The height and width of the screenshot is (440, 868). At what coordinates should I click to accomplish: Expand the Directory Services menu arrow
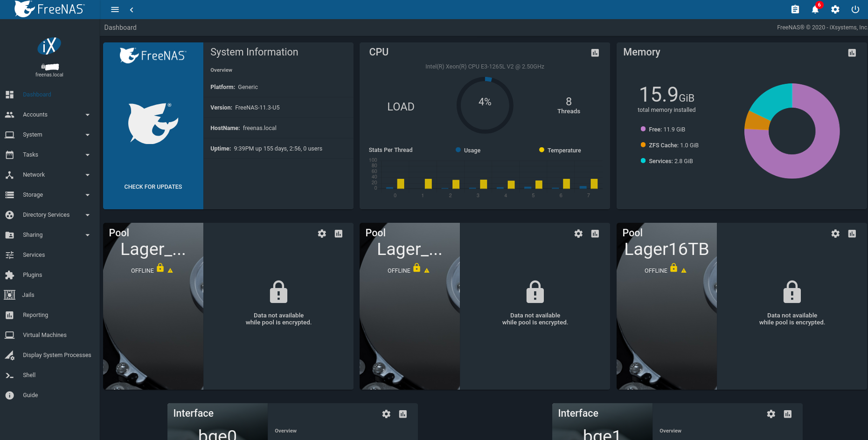[88, 215]
